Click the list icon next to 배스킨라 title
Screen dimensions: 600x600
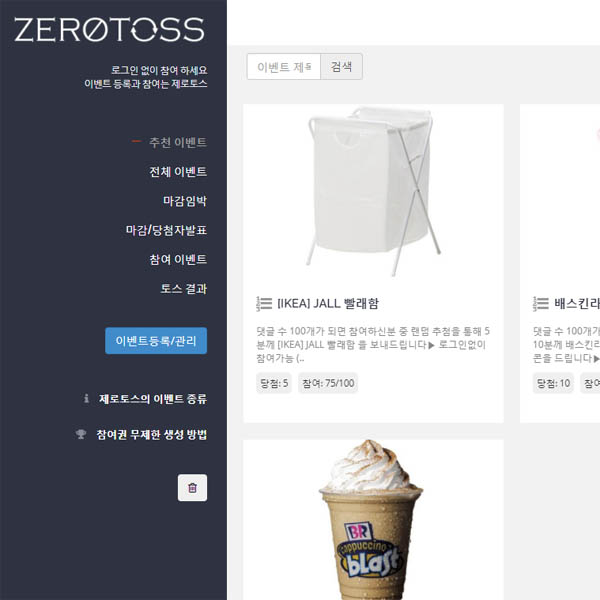[541, 303]
